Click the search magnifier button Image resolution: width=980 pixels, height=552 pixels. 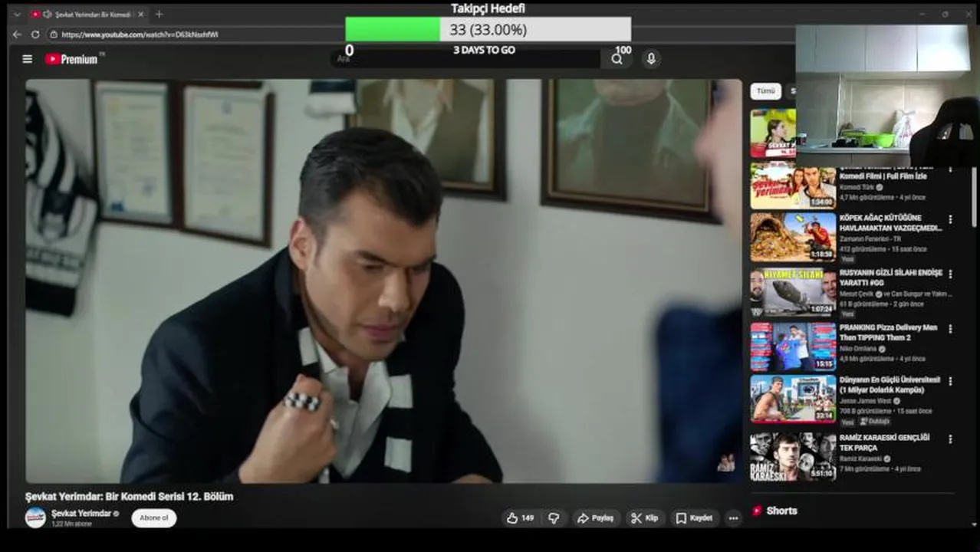[x=617, y=59]
